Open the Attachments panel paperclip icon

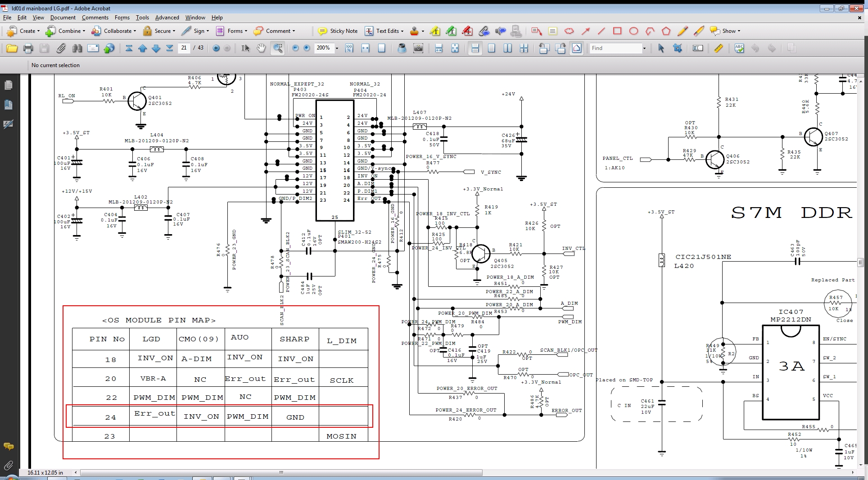(x=8, y=465)
